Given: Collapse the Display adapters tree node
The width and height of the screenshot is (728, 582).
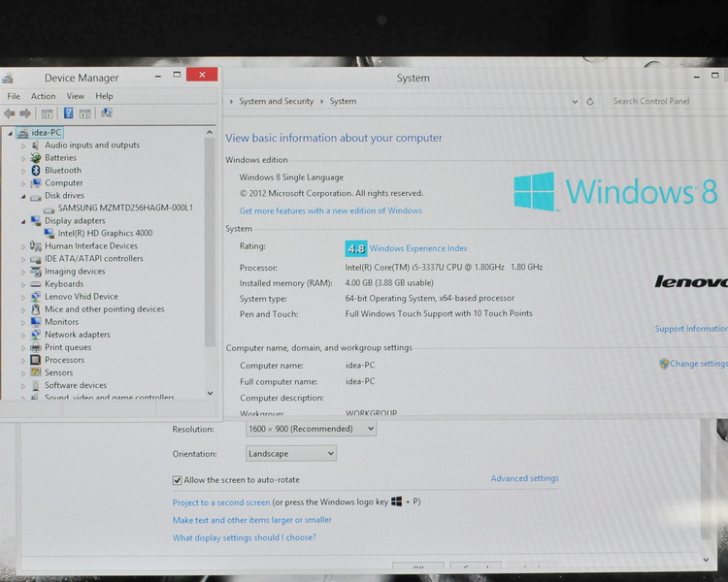Looking at the screenshot, I should tap(22, 221).
